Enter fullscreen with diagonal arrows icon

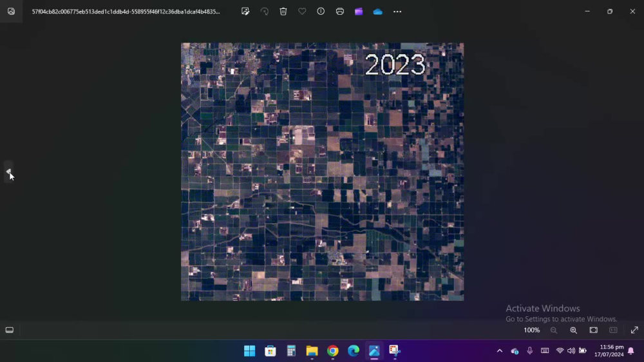(x=634, y=330)
